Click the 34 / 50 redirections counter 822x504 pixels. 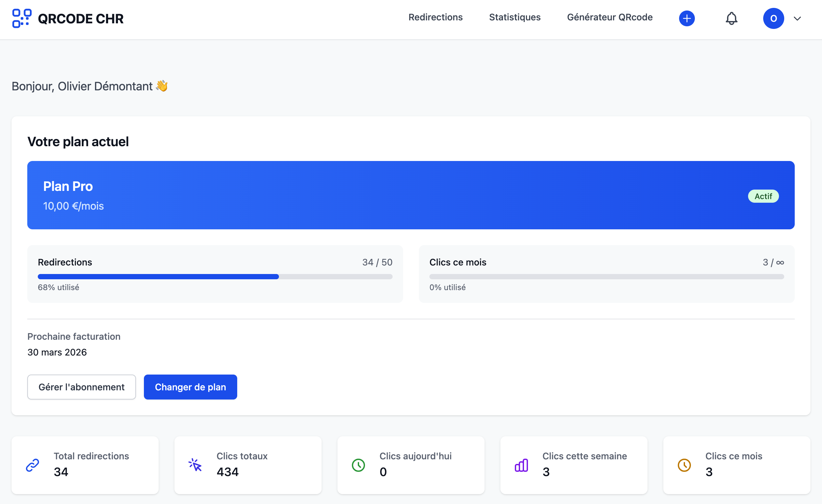click(x=377, y=262)
